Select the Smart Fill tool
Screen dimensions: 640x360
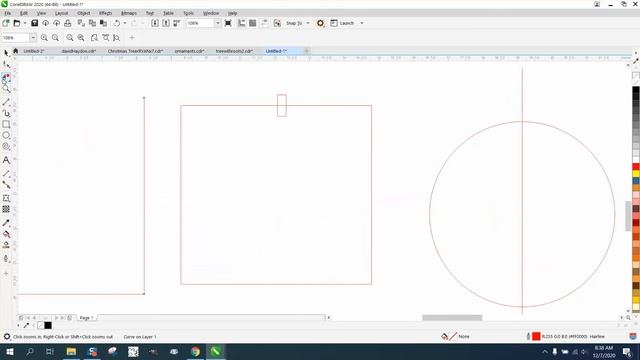pos(6,245)
